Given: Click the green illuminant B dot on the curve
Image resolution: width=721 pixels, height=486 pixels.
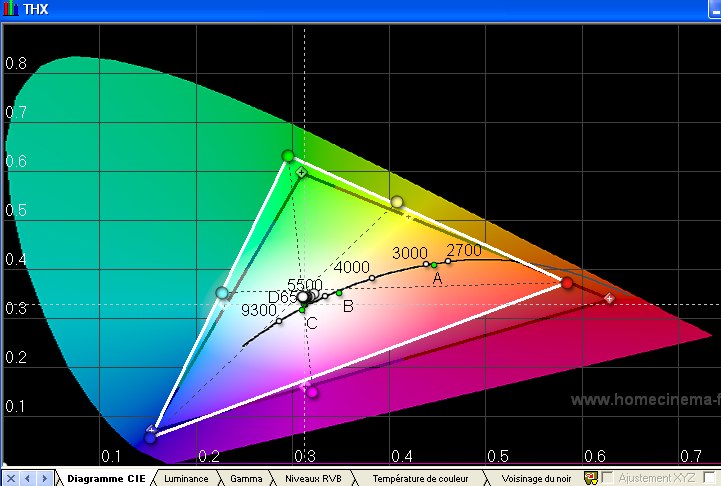Looking at the screenshot, I should (339, 292).
